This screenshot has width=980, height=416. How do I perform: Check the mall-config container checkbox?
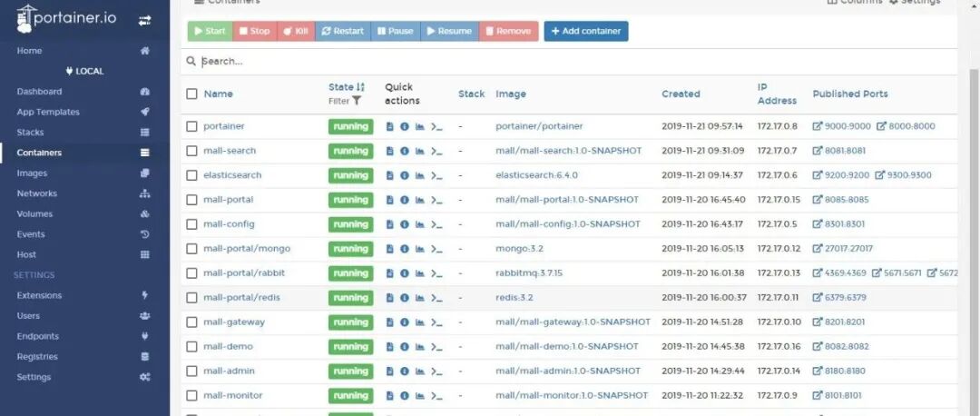click(x=191, y=224)
